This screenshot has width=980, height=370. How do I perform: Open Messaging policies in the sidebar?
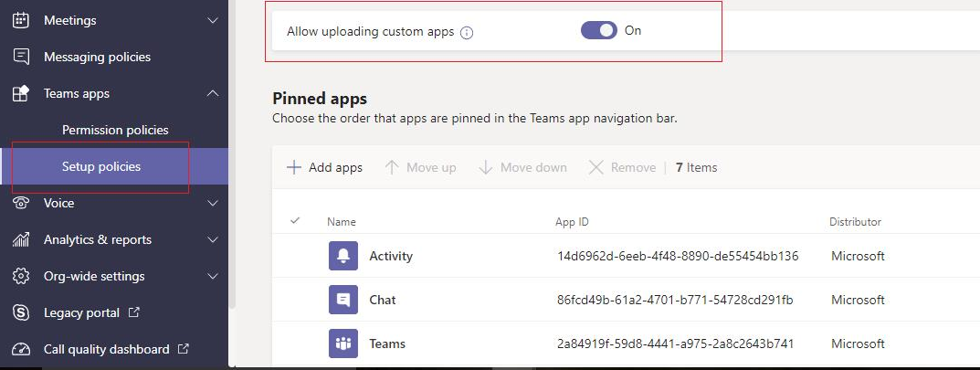97,57
